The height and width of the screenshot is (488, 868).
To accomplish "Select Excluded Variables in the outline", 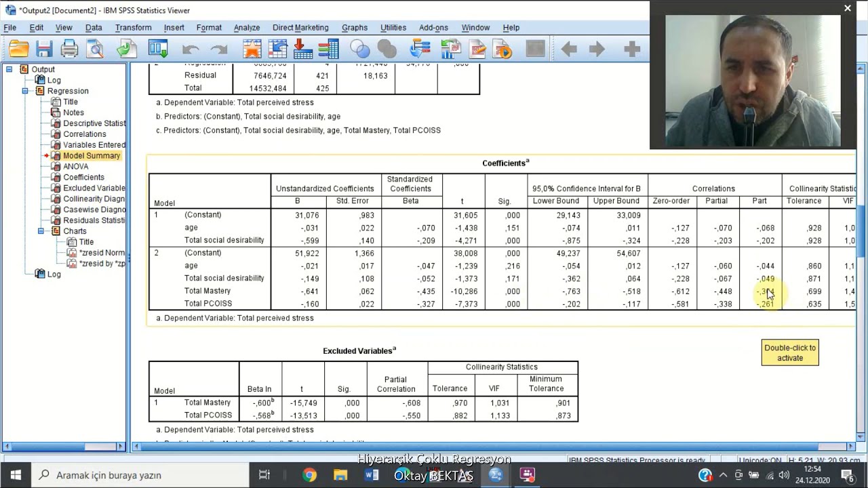I will [94, 188].
